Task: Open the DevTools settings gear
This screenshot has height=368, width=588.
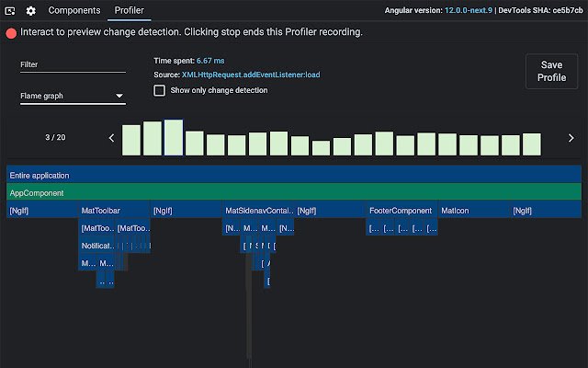Action: [x=30, y=11]
